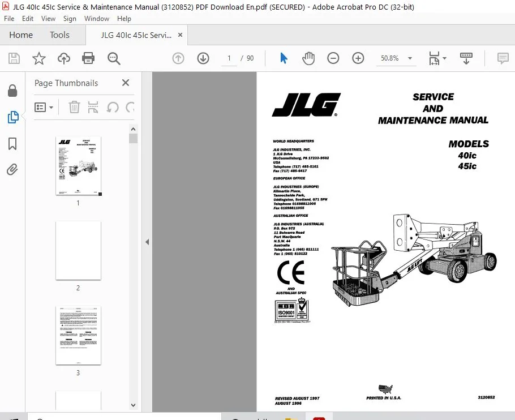The height and width of the screenshot is (420, 515).
Task: Click the fit page width icon
Action: [x=434, y=58]
